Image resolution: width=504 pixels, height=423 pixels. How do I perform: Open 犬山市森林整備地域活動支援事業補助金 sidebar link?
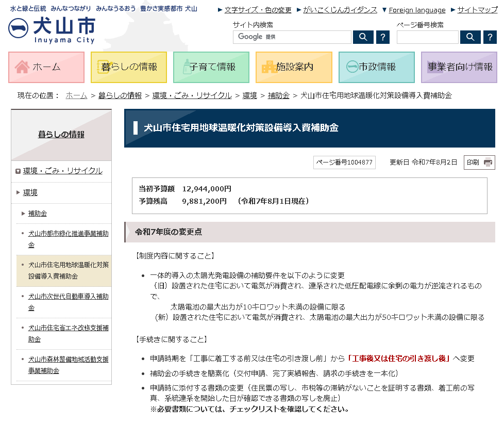(x=68, y=365)
